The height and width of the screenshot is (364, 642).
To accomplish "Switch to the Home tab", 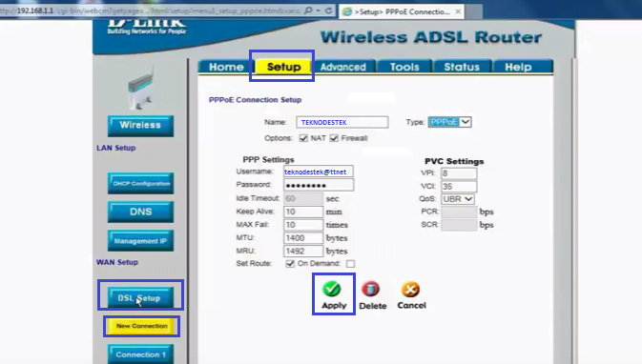I will click(x=226, y=67).
